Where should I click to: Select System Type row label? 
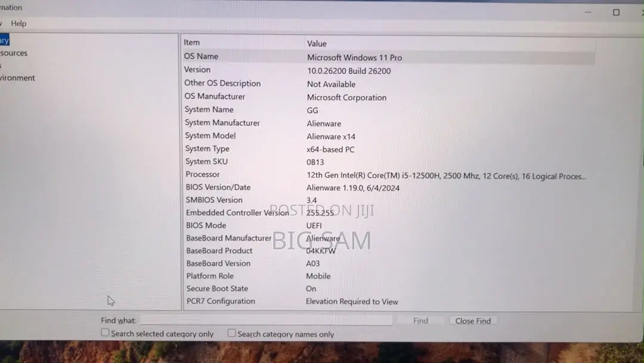(207, 149)
